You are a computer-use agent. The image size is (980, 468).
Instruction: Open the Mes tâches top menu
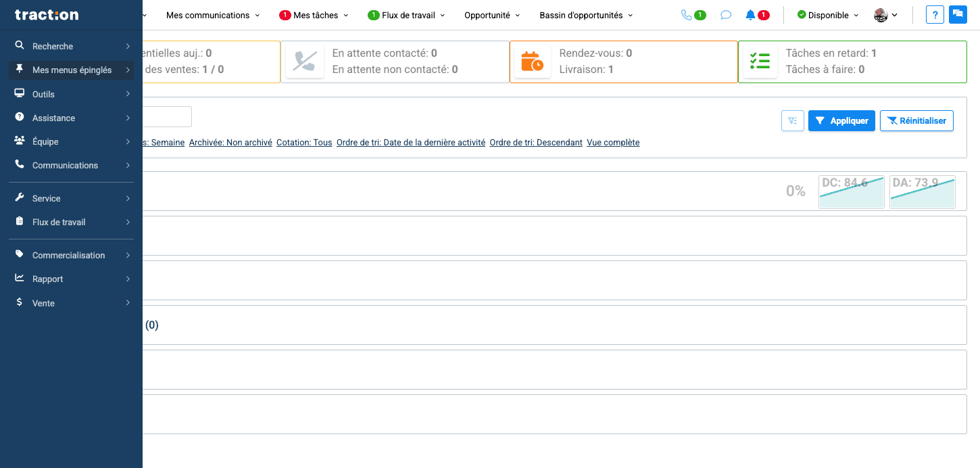[314, 15]
